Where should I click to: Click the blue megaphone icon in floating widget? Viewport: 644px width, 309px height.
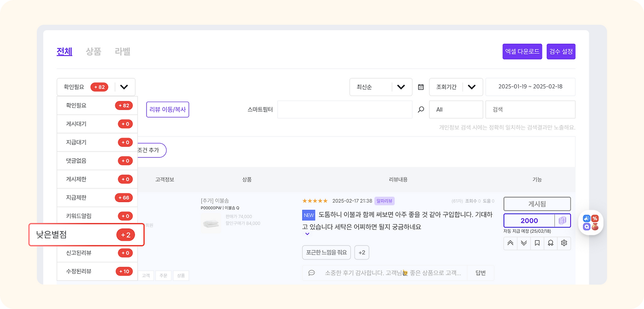[586, 219]
